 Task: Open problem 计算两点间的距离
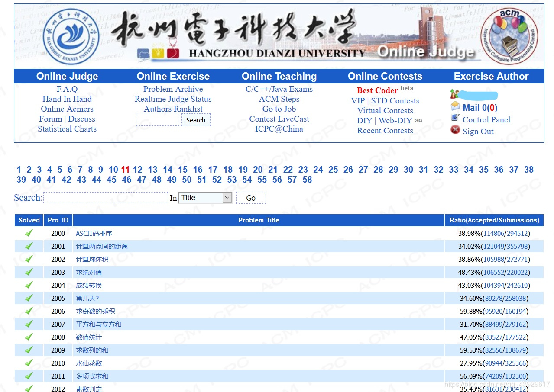tap(102, 247)
